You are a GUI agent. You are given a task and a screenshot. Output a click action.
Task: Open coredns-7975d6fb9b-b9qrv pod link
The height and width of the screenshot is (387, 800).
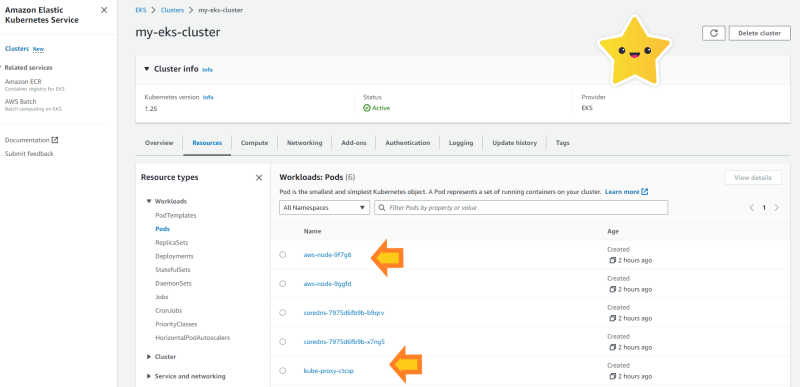[344, 313]
